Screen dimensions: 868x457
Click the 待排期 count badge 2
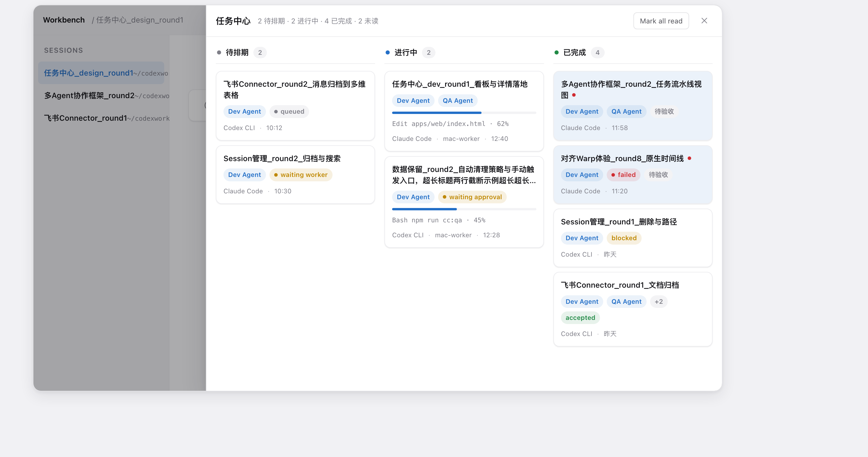pos(260,52)
